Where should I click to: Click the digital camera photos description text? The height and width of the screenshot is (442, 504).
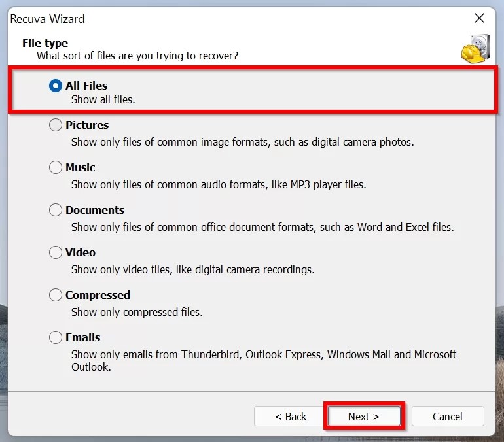243,142
